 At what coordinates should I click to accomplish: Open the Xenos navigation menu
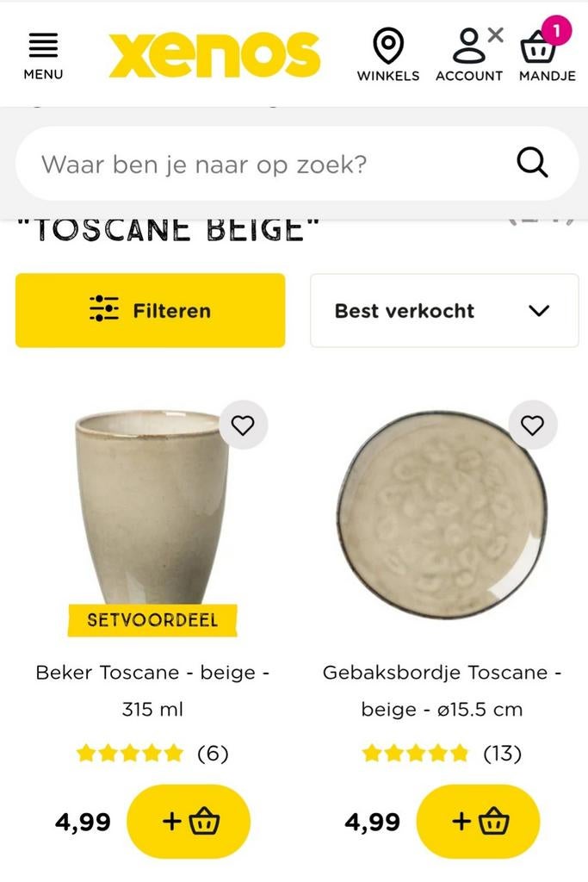click(42, 52)
